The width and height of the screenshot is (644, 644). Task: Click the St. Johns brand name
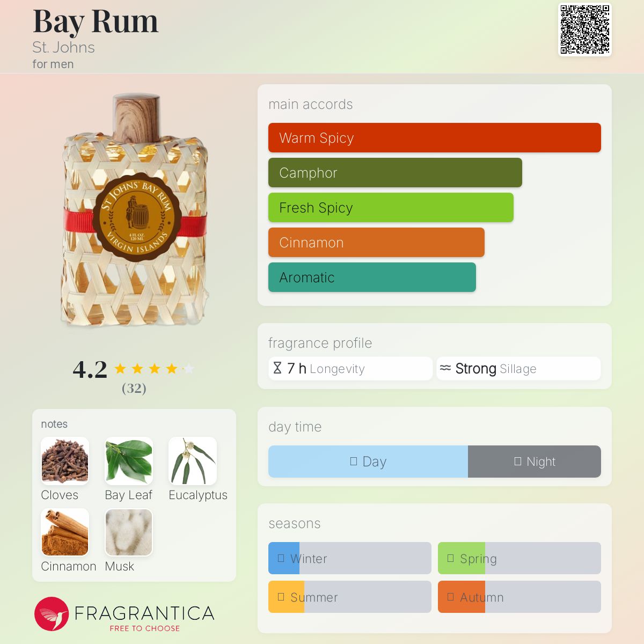click(x=63, y=47)
